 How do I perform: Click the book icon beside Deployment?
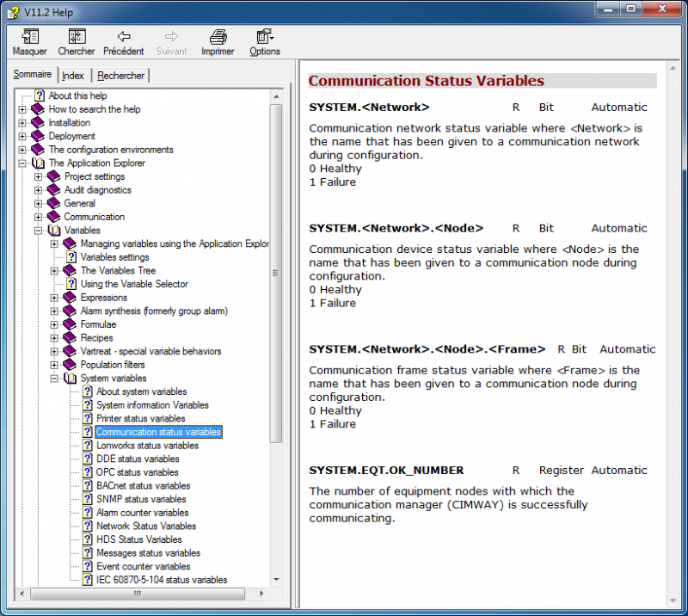(x=38, y=136)
